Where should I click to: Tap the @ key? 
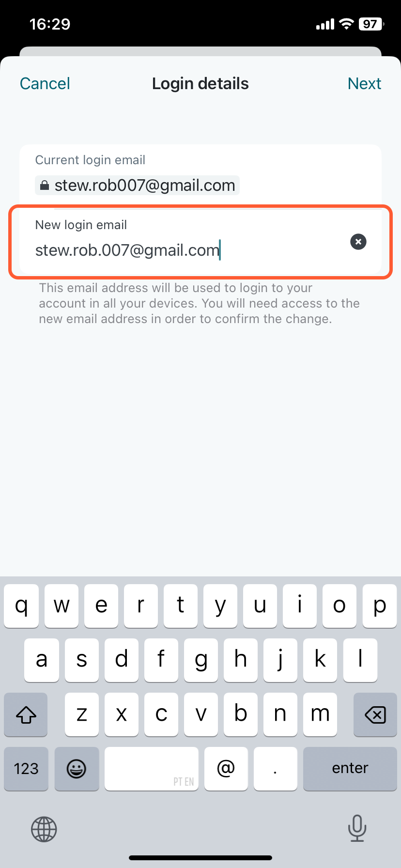(226, 769)
